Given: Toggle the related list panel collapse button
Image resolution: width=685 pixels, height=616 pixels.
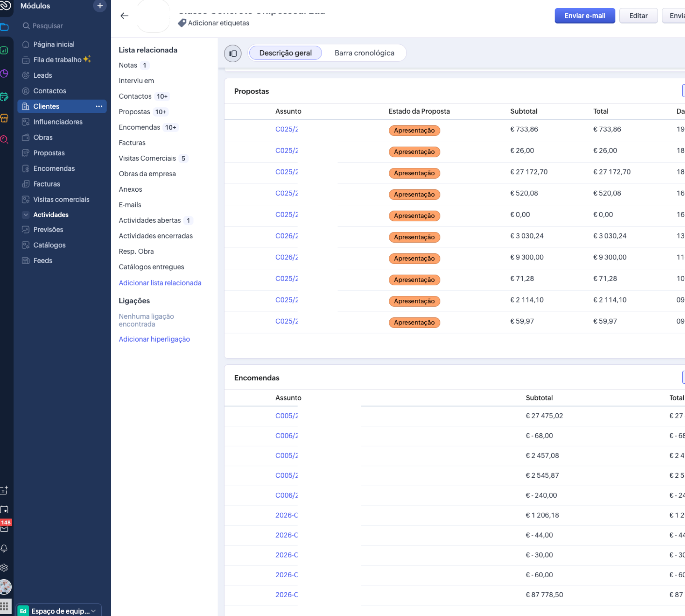Looking at the screenshot, I should pos(233,53).
